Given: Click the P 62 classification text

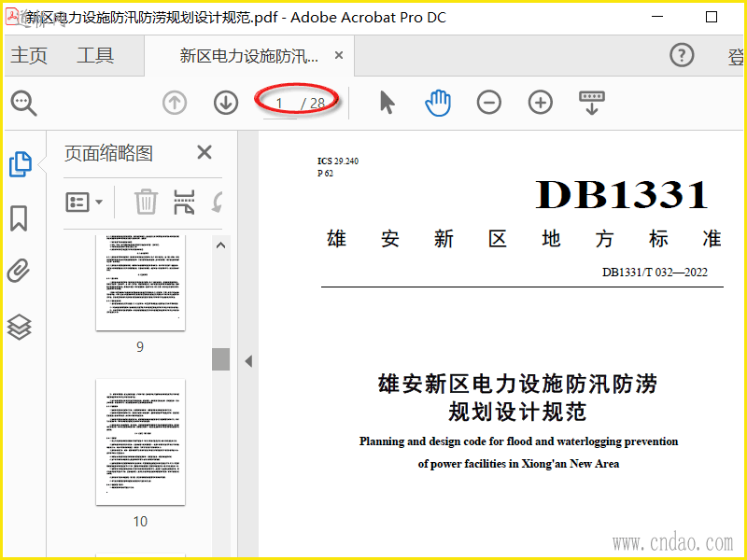Looking at the screenshot, I should pos(325,174).
